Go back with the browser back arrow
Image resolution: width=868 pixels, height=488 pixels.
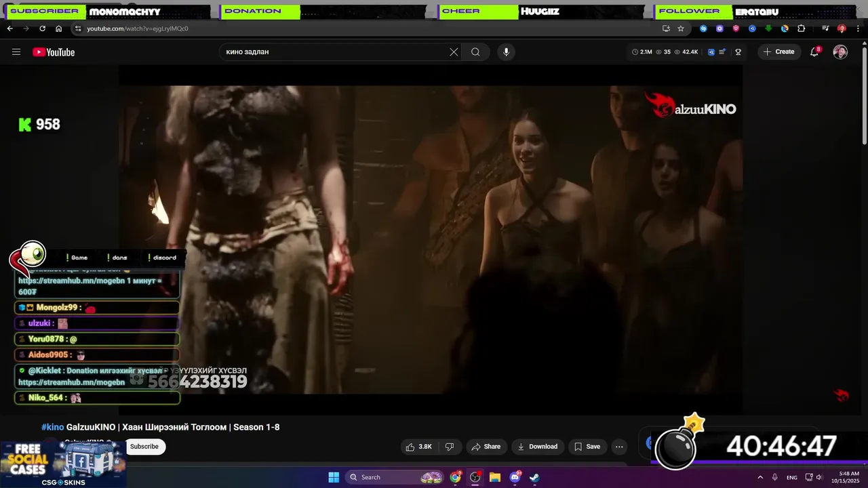tap(9, 28)
